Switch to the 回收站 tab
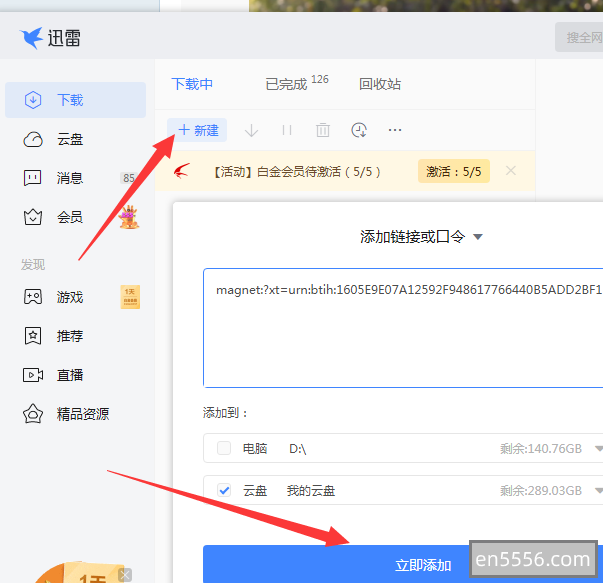The image size is (603, 583). pyautogui.click(x=380, y=84)
